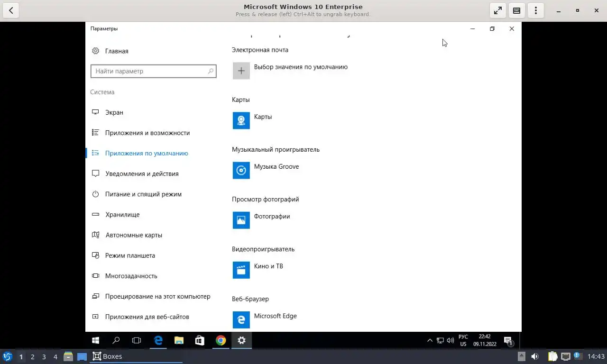Click the Windows volume tray icon
The height and width of the screenshot is (364, 607).
coord(450,340)
